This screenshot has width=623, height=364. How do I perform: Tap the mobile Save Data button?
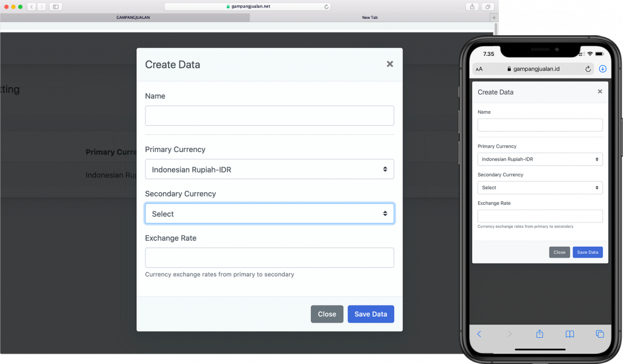point(587,252)
